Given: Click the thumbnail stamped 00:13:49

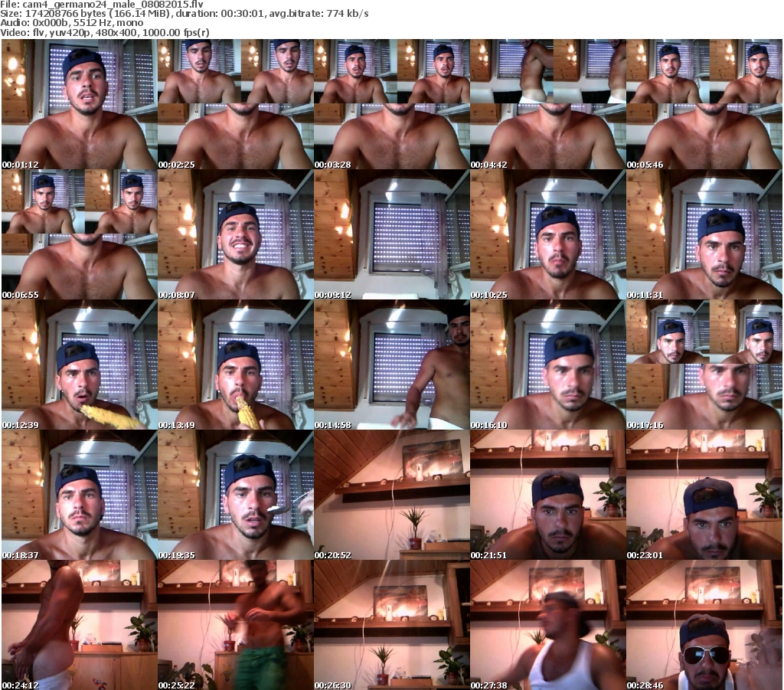Looking at the screenshot, I should pos(236,365).
